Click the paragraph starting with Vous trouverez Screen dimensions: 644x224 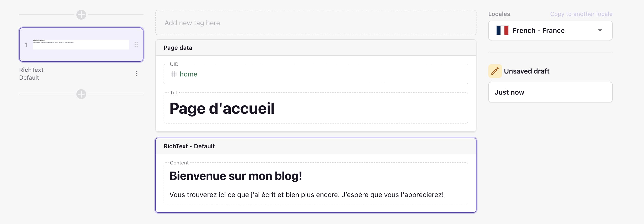[306, 195]
